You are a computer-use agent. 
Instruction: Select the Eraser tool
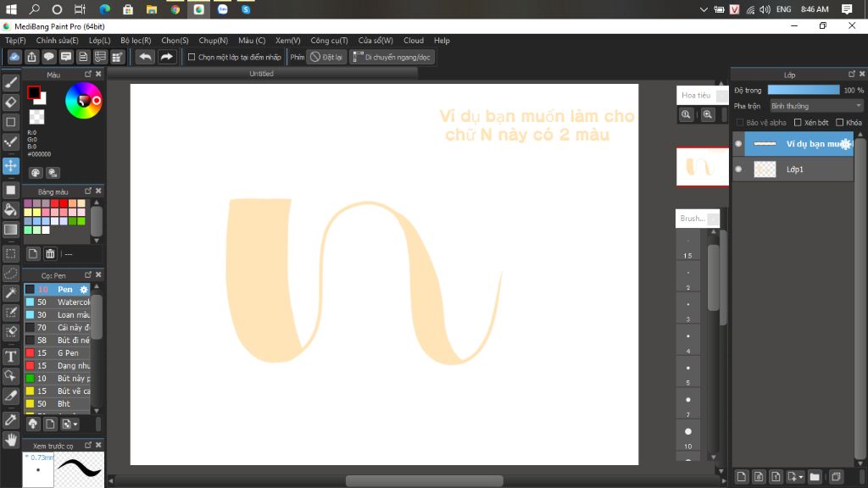(x=10, y=103)
